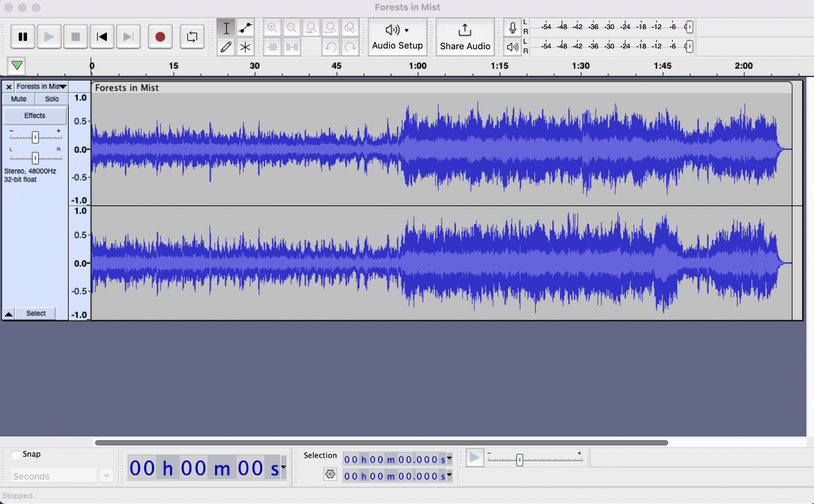The height and width of the screenshot is (504, 814).
Task: Enable the Snap checkbox
Action: pos(16,455)
